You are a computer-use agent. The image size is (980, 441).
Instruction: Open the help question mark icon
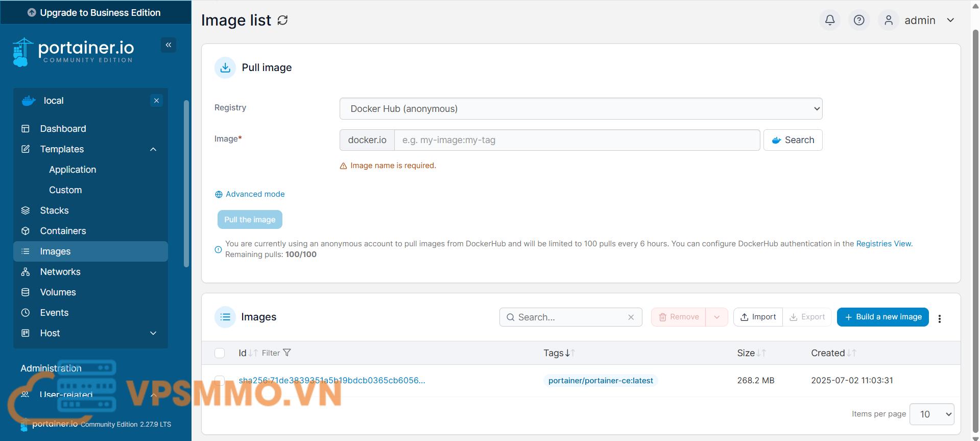(859, 20)
